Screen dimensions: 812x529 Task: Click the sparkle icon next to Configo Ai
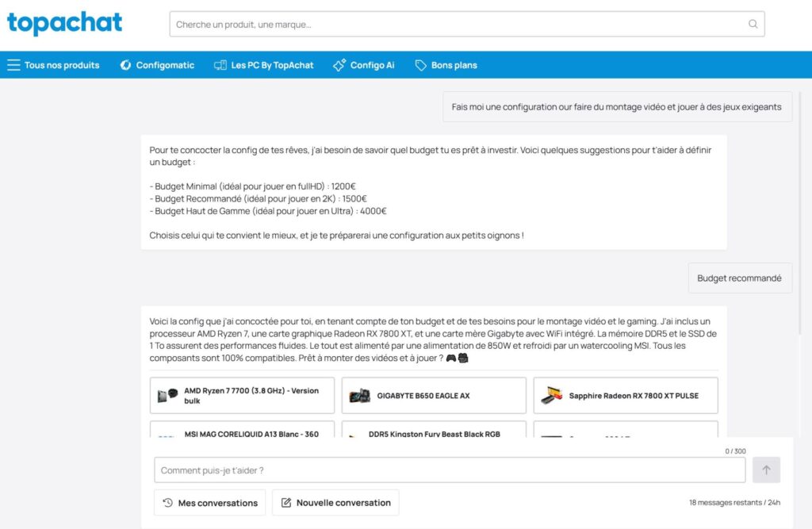click(x=339, y=64)
